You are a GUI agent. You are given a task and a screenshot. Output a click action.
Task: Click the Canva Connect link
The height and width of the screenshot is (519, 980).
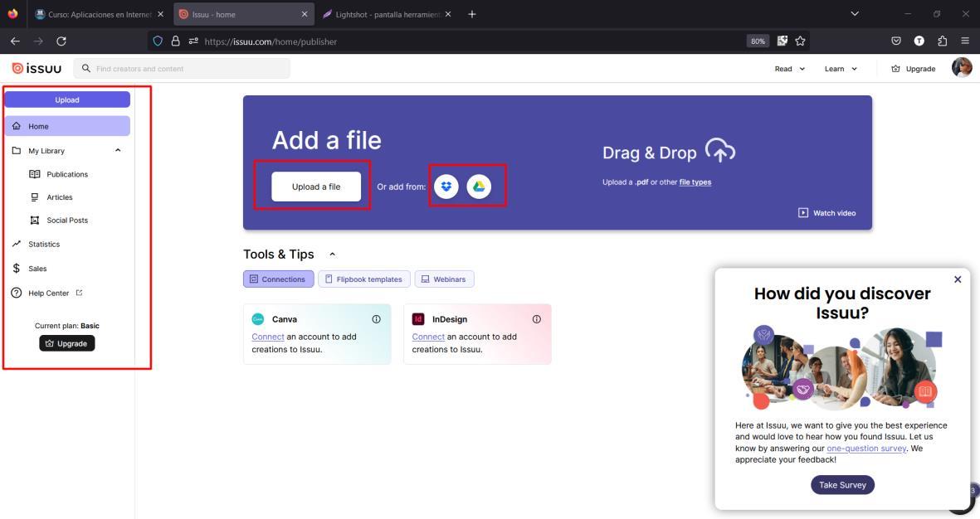coord(268,337)
